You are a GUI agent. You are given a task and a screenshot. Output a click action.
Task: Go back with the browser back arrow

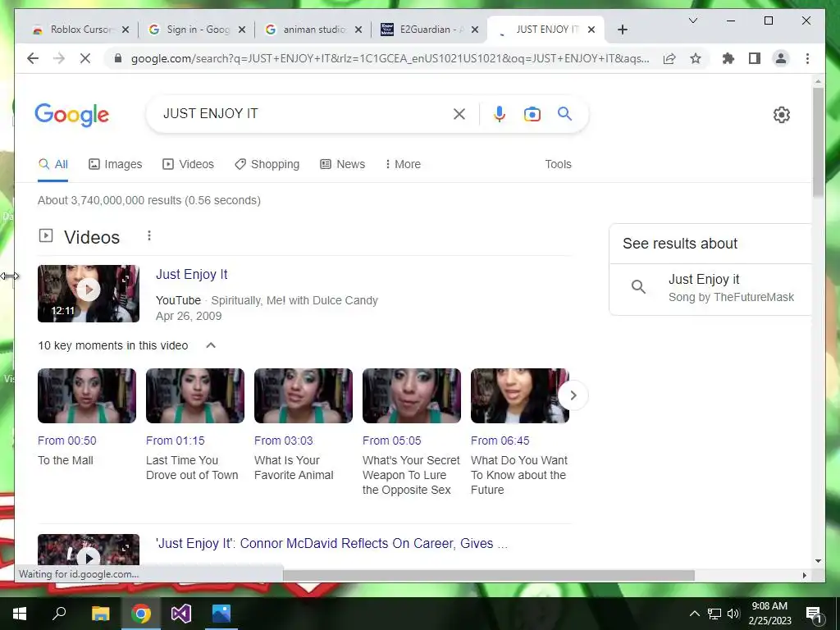point(33,58)
